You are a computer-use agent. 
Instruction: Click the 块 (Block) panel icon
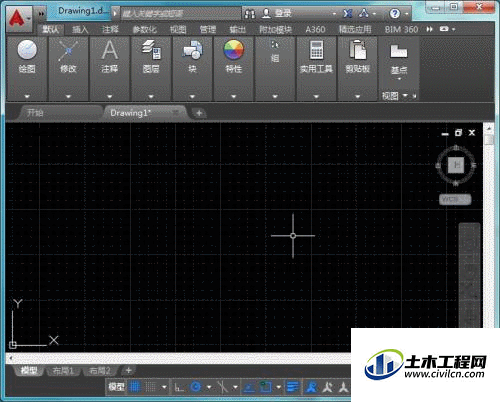click(192, 50)
